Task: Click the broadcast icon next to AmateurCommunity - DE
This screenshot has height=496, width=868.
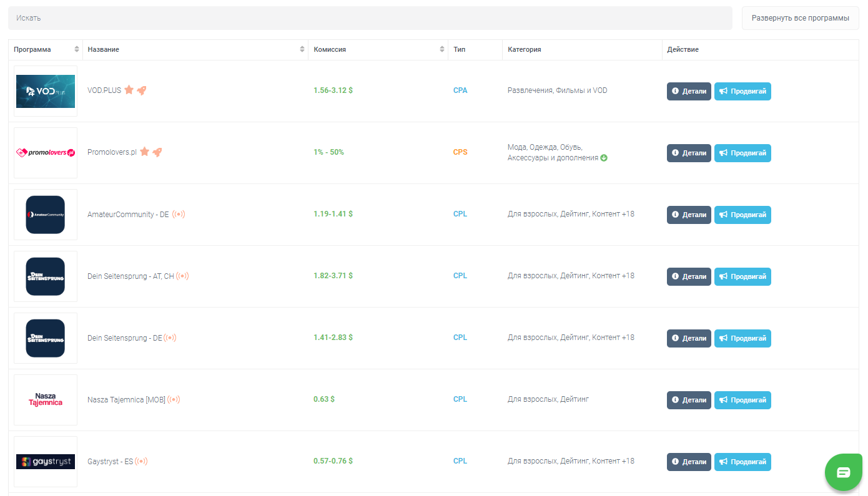Action: pos(179,214)
